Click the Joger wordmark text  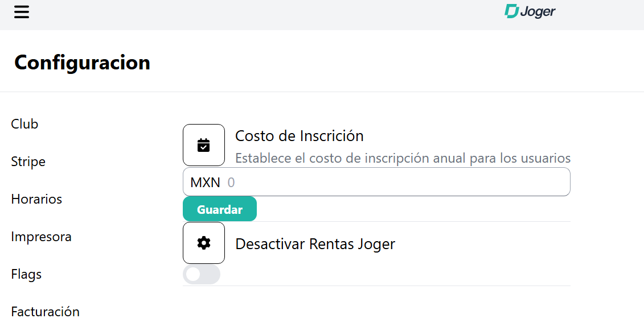tap(538, 11)
